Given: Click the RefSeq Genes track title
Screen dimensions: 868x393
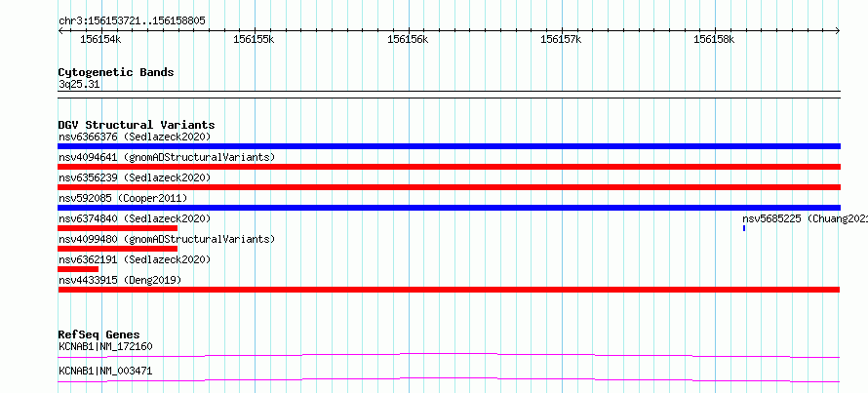Looking at the screenshot, I should [x=99, y=334].
